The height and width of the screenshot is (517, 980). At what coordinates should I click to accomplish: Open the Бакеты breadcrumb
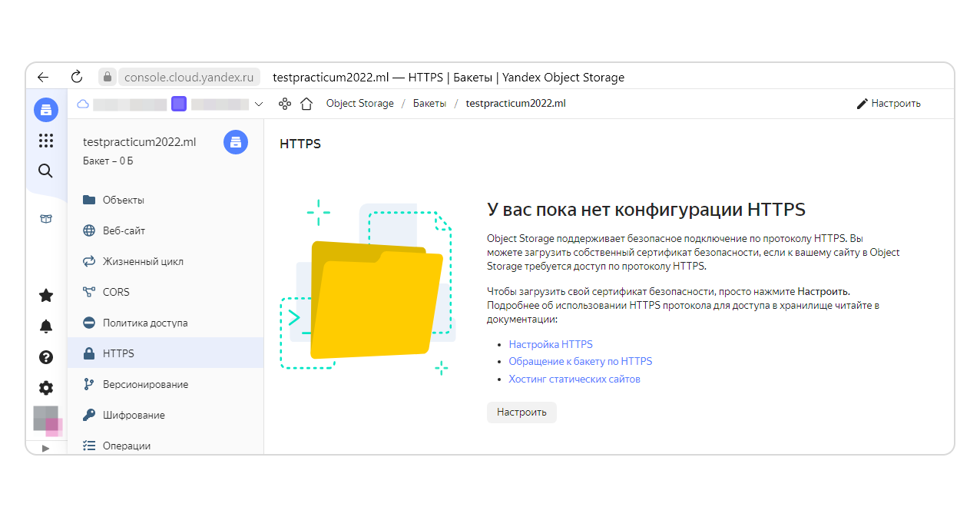coord(429,104)
